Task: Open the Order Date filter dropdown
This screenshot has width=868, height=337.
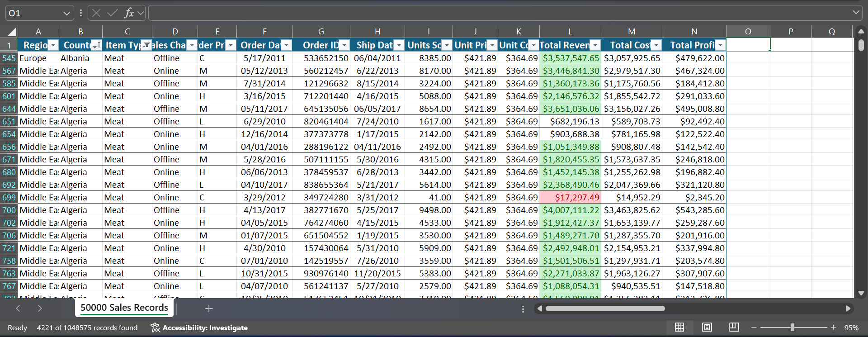Action: point(286,45)
